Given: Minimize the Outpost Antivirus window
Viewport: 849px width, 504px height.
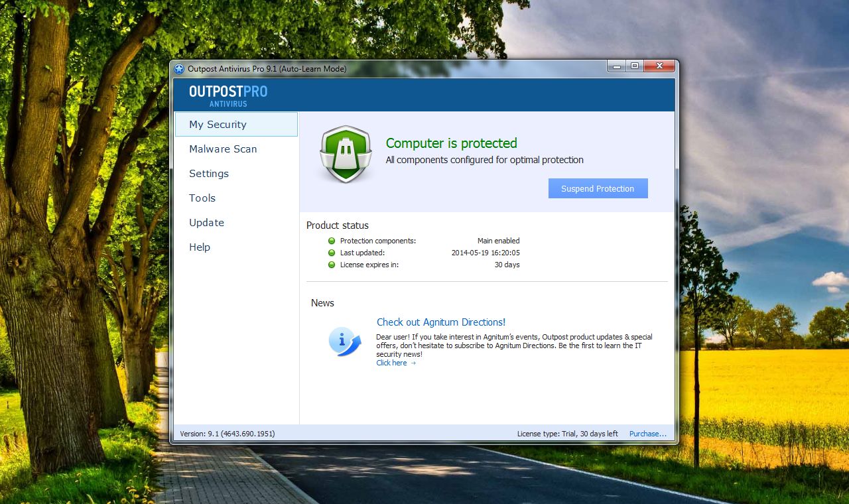Looking at the screenshot, I should [616, 66].
